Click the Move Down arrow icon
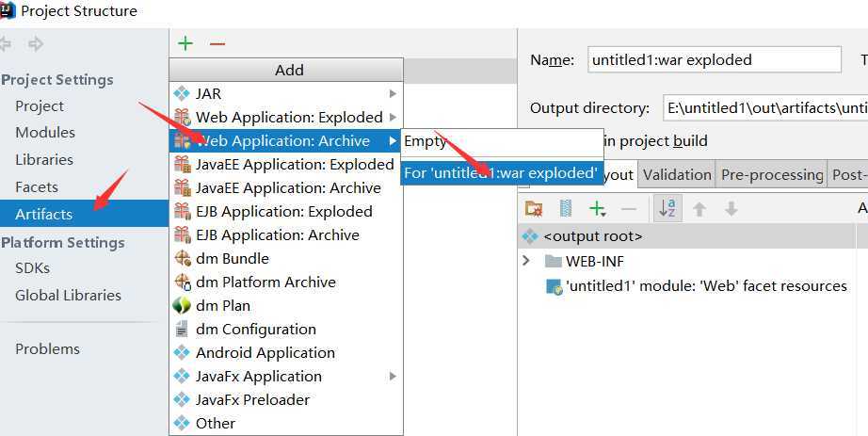The width and height of the screenshot is (868, 436). click(731, 208)
